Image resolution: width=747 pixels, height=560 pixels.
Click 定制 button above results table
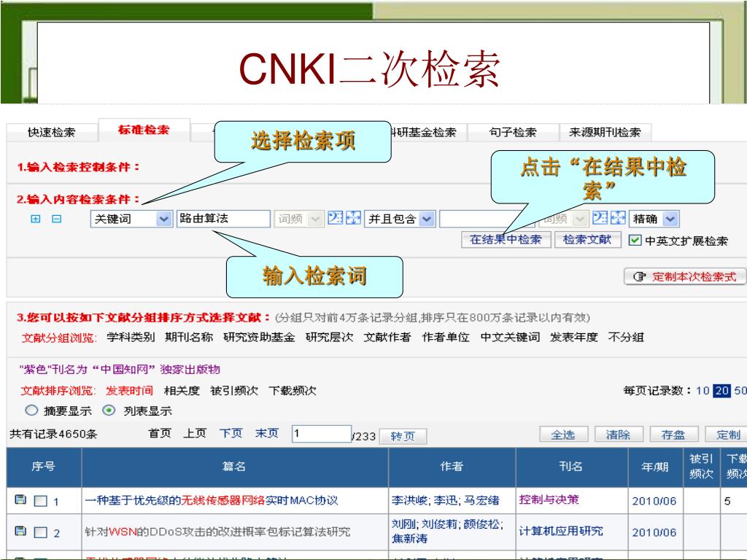tap(726, 435)
